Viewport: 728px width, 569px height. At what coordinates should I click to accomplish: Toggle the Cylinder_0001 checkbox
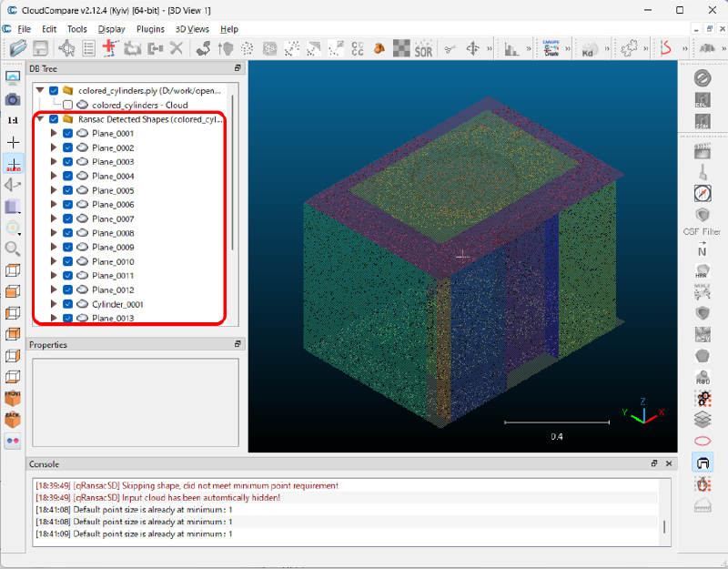[68, 304]
